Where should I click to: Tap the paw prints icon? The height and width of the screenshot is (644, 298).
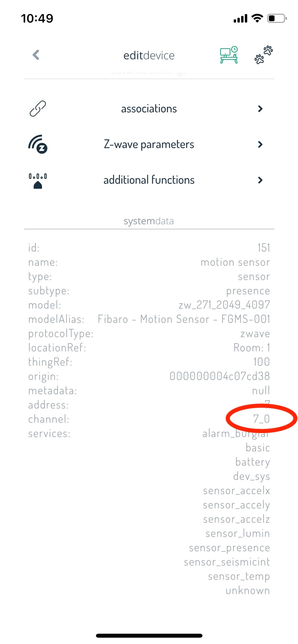263,55
